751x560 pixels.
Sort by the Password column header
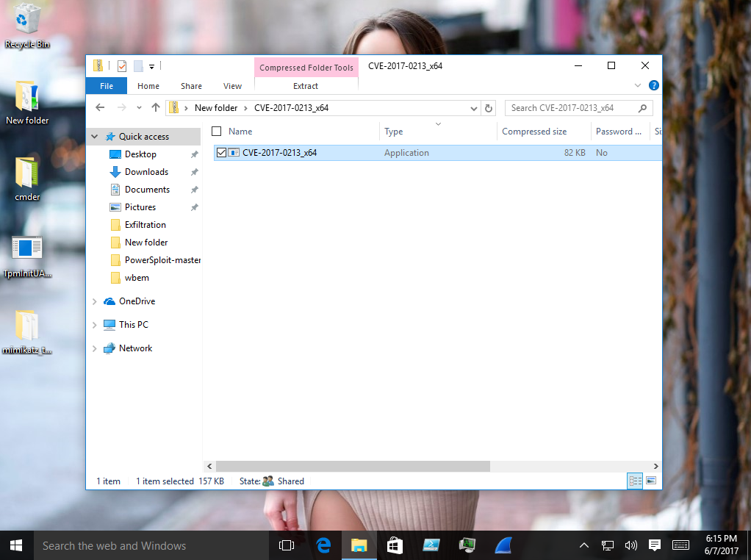coord(619,132)
